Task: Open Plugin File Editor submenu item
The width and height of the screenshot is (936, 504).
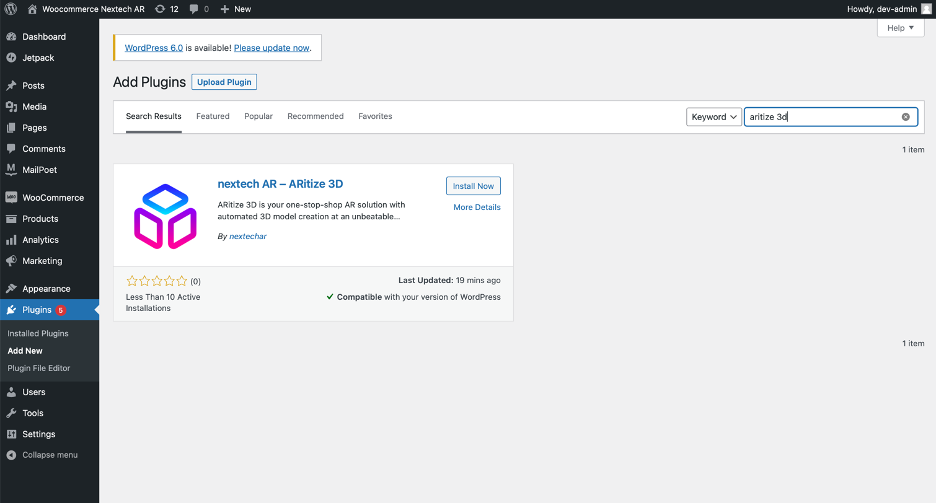Action: 39,368
